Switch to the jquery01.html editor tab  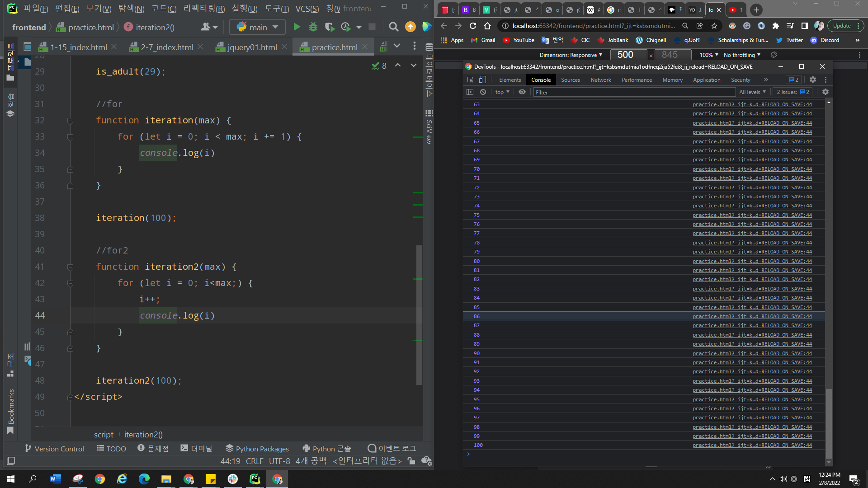pos(252,47)
